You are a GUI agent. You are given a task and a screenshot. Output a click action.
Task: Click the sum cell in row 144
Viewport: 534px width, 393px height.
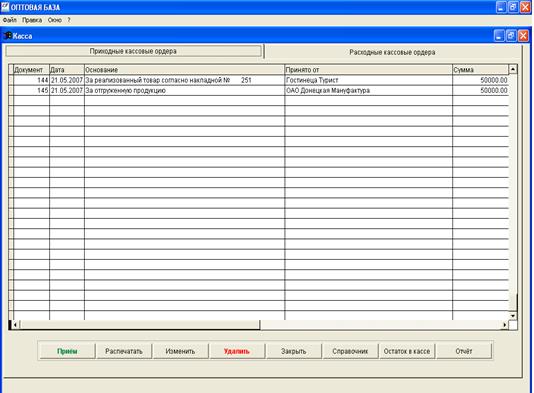(481, 80)
